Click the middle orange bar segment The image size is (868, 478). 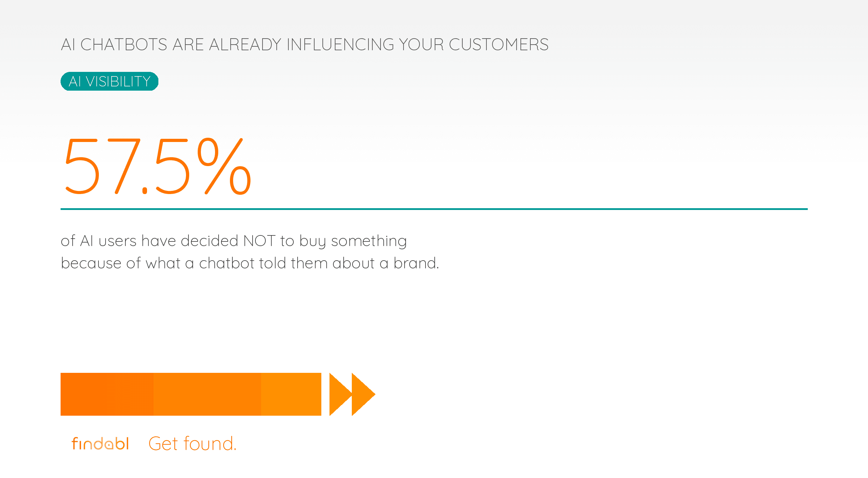tap(207, 394)
